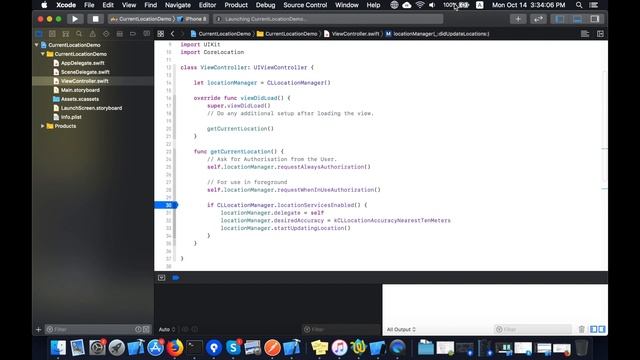Open Terminal from the Dock
Viewport: 640px width, 360px height.
click(x=194, y=348)
